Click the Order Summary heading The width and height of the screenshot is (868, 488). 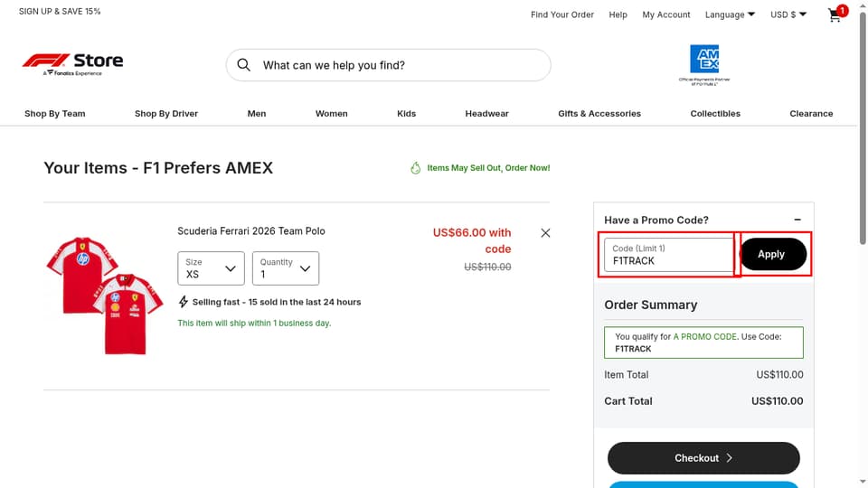click(650, 305)
